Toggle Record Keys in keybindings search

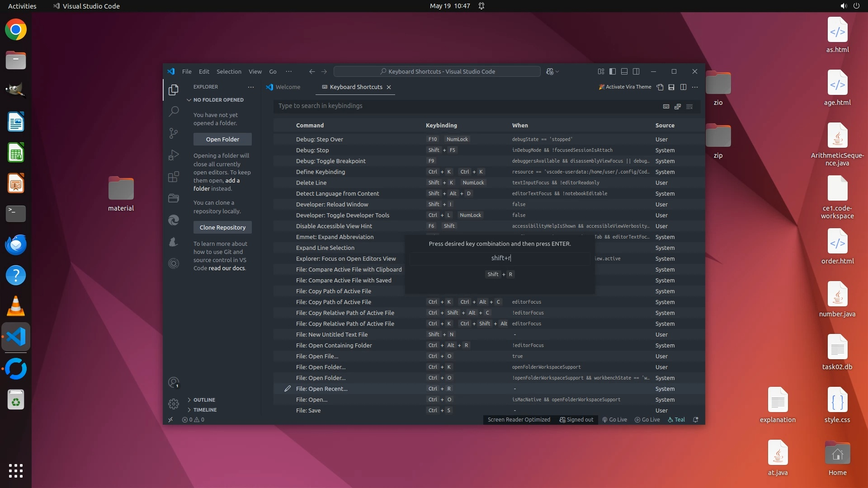[x=666, y=107]
